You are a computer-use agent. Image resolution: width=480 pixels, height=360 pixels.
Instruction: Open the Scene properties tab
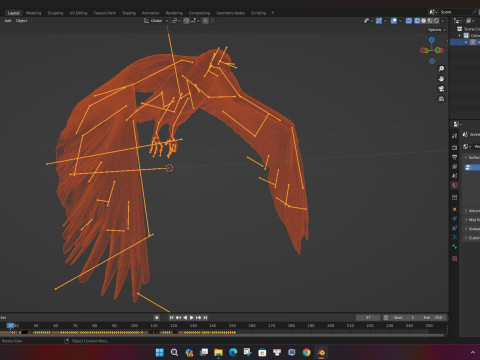tap(454, 176)
